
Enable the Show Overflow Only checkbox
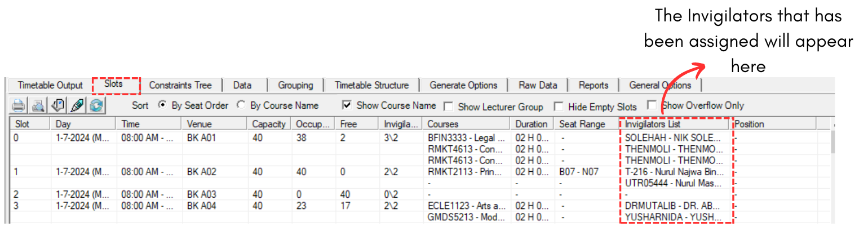tap(652, 105)
